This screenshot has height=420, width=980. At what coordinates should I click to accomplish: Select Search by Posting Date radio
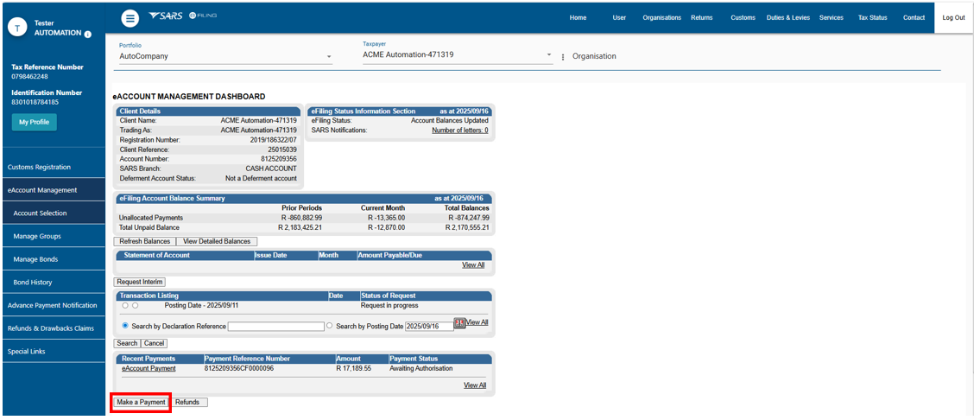click(330, 326)
